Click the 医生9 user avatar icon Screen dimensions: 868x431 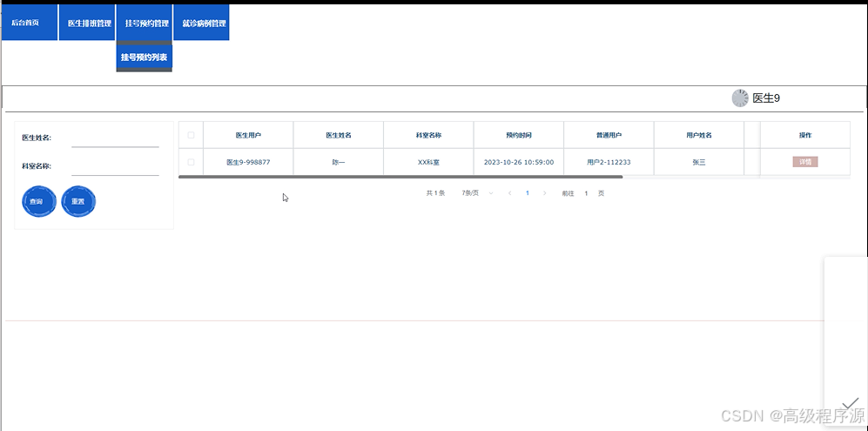(739, 98)
